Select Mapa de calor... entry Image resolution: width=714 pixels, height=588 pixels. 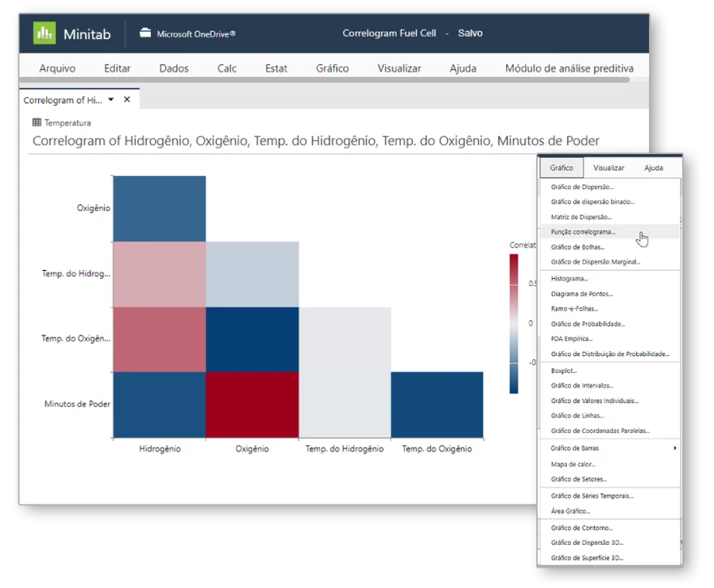coord(609,464)
